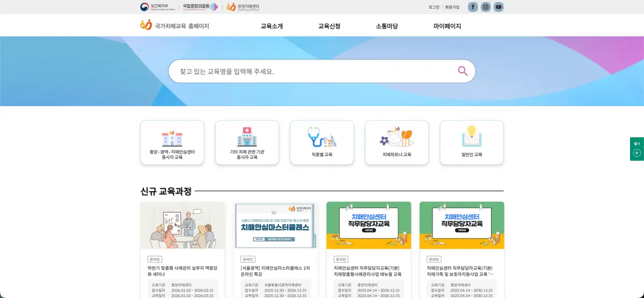
Task: Open the 소통마당 menu
Action: click(387, 26)
